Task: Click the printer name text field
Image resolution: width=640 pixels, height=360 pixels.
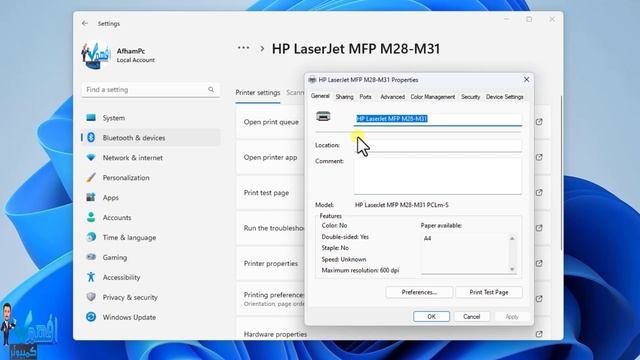Action: pyautogui.click(x=438, y=119)
